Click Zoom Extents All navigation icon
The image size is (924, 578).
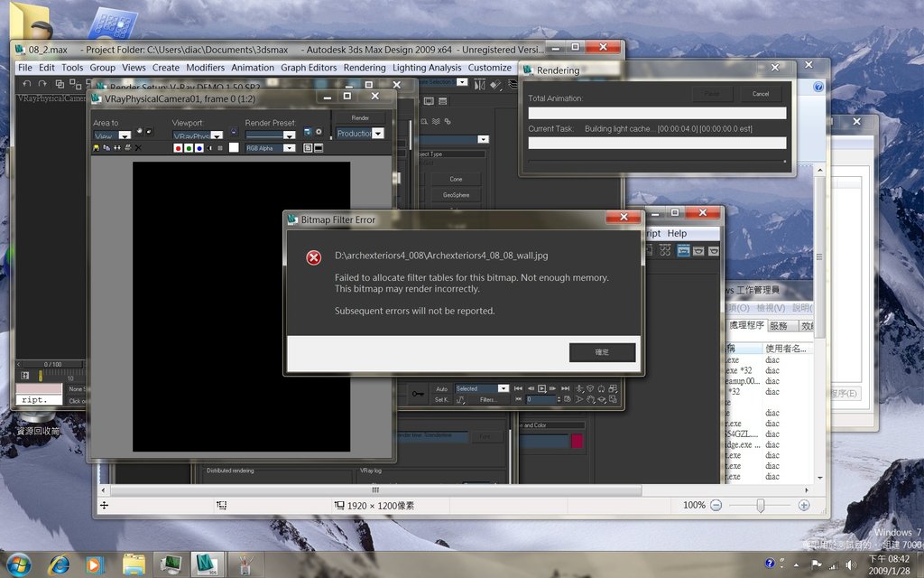(613, 388)
